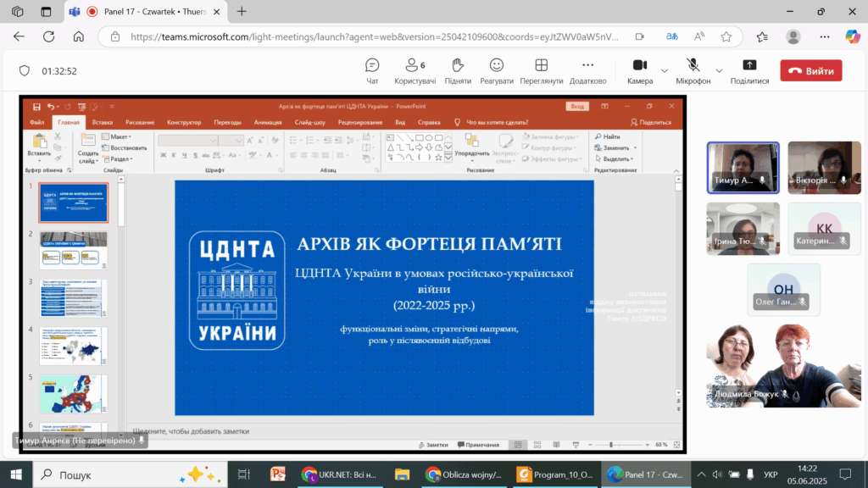This screenshot has width=868, height=488.
Task: Open the Edge vertical tabs button
Action: tap(46, 12)
